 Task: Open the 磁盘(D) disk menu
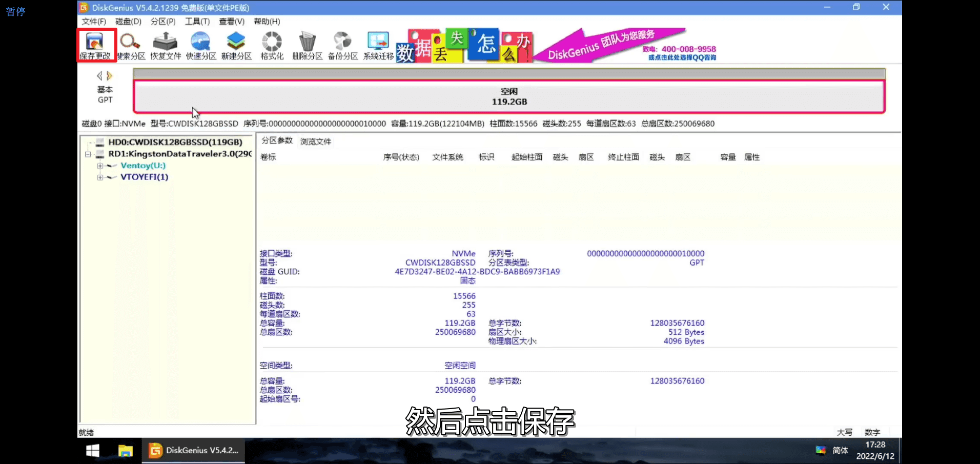click(128, 22)
